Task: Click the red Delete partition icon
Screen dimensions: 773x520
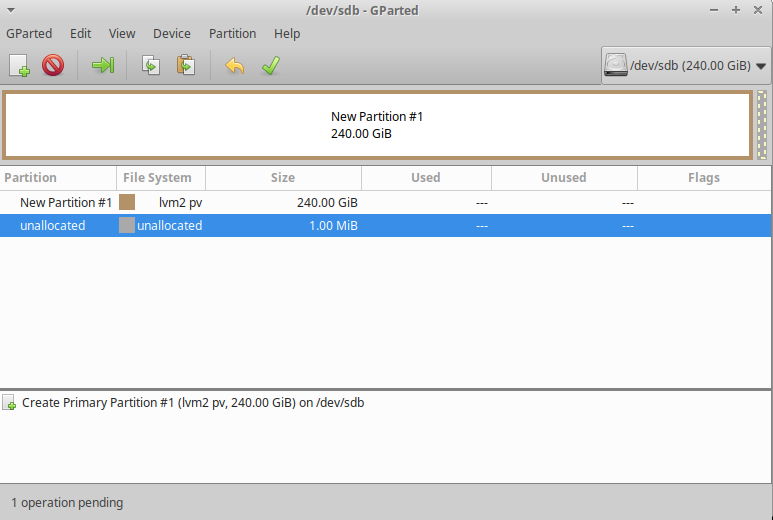Action: point(53,65)
